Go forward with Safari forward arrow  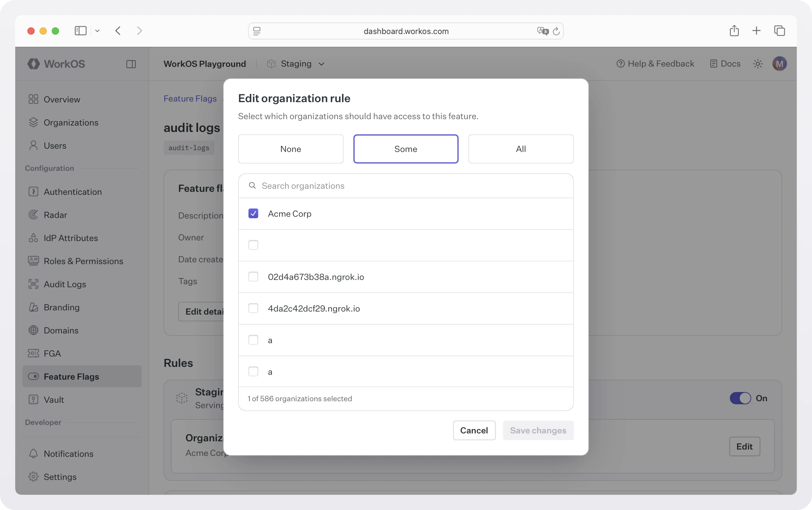tap(139, 31)
